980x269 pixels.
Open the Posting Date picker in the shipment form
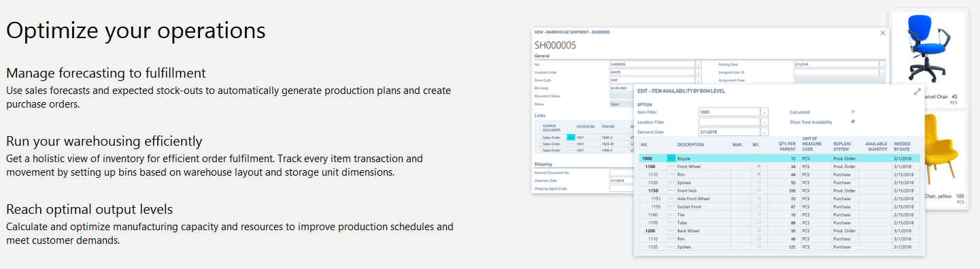coord(883,64)
